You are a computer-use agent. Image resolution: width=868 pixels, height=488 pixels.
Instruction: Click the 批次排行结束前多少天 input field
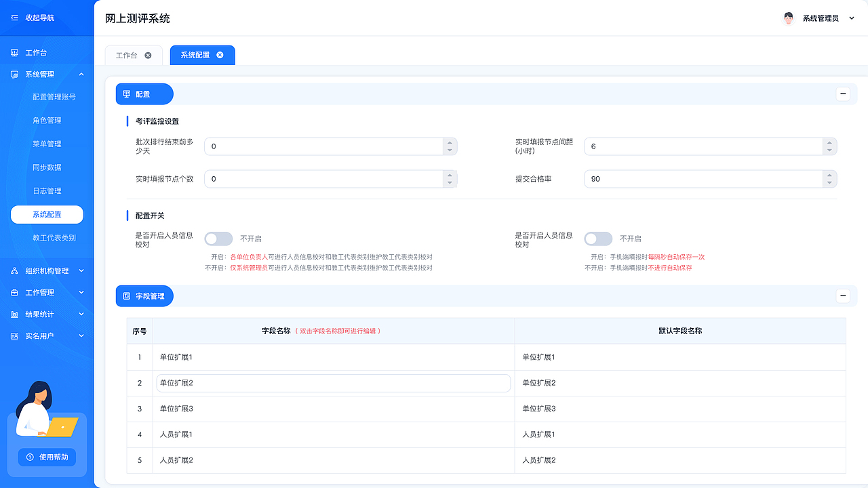click(331, 146)
